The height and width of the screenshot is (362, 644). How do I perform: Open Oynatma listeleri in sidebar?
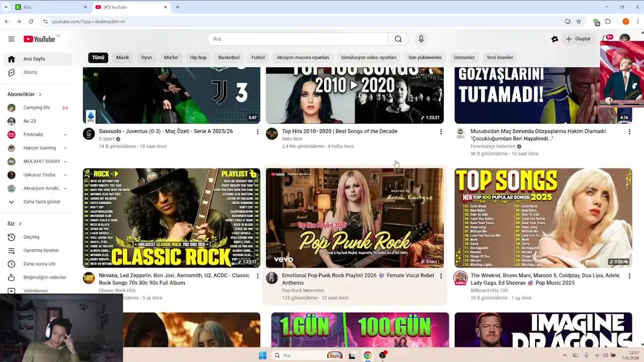click(41, 250)
